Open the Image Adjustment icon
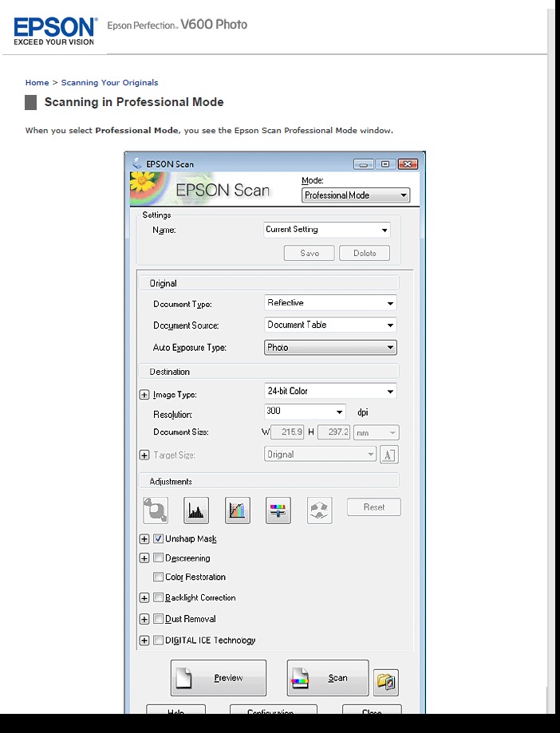The image size is (560, 733). point(278,510)
